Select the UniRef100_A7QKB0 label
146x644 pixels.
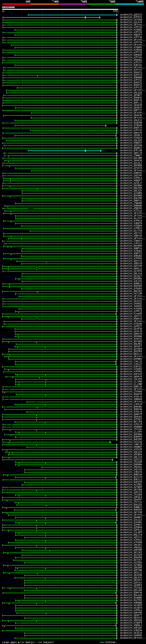coord(131,48)
